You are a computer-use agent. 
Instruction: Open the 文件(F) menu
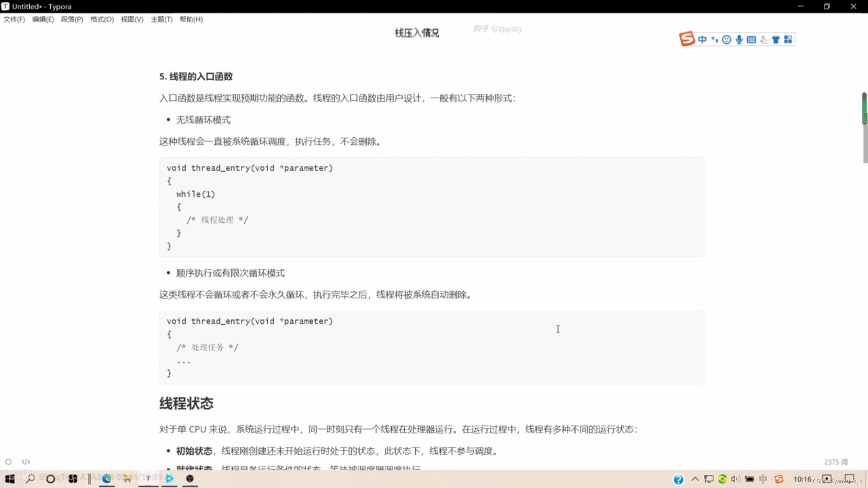[x=14, y=19]
